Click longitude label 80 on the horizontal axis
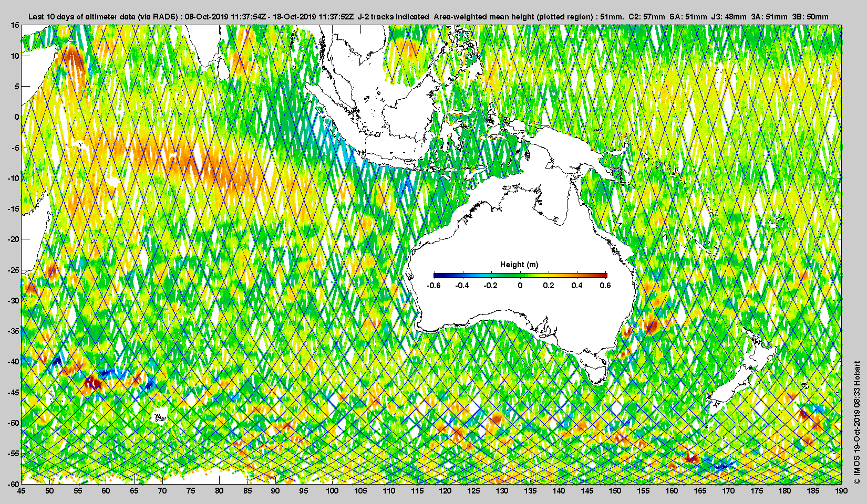 219,491
